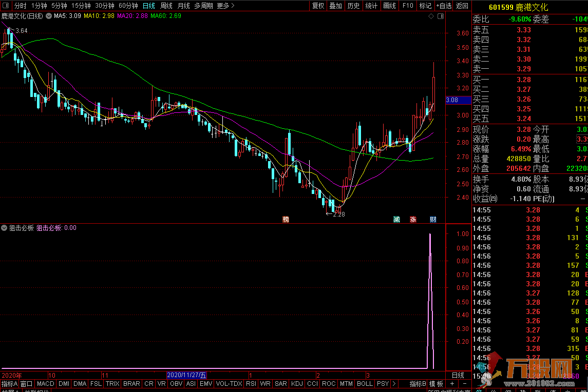
Task: Select the 日线 daily period tab
Action: [149, 6]
